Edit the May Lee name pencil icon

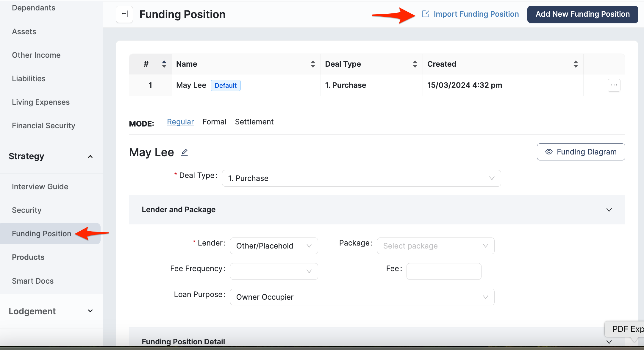pos(185,152)
